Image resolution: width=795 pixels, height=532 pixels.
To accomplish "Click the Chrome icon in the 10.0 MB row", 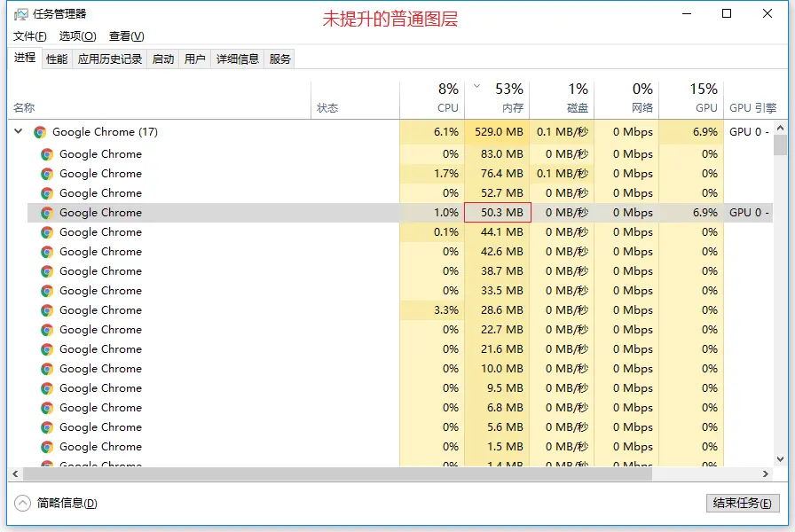I will [x=47, y=369].
